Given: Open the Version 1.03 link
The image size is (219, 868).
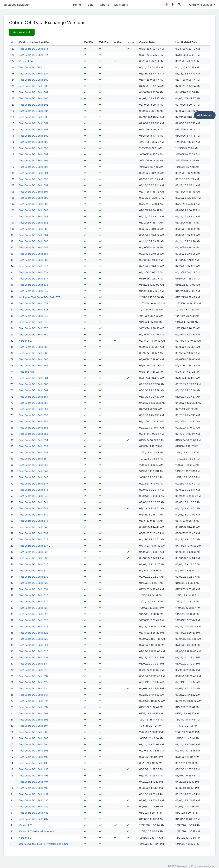Looking at the screenshot, I should click(26, 341).
